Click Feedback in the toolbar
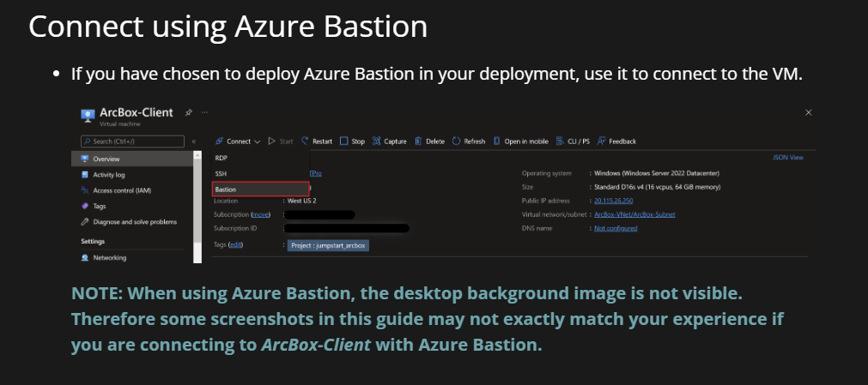Image resolution: width=868 pixels, height=385 pixels. 616,141
